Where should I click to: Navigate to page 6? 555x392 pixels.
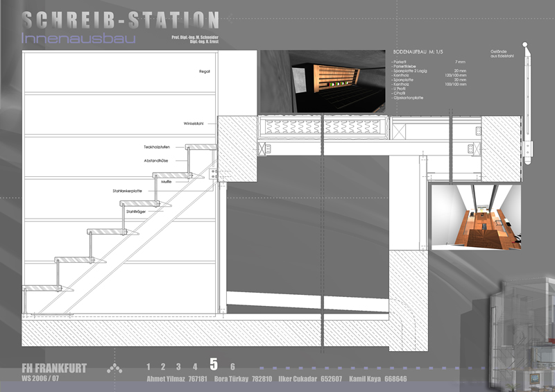coord(232,366)
